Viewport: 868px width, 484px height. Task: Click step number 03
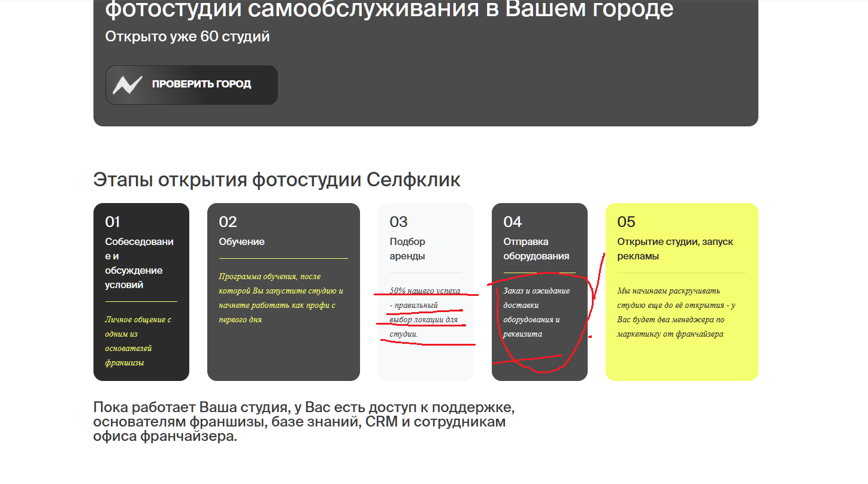point(399,222)
